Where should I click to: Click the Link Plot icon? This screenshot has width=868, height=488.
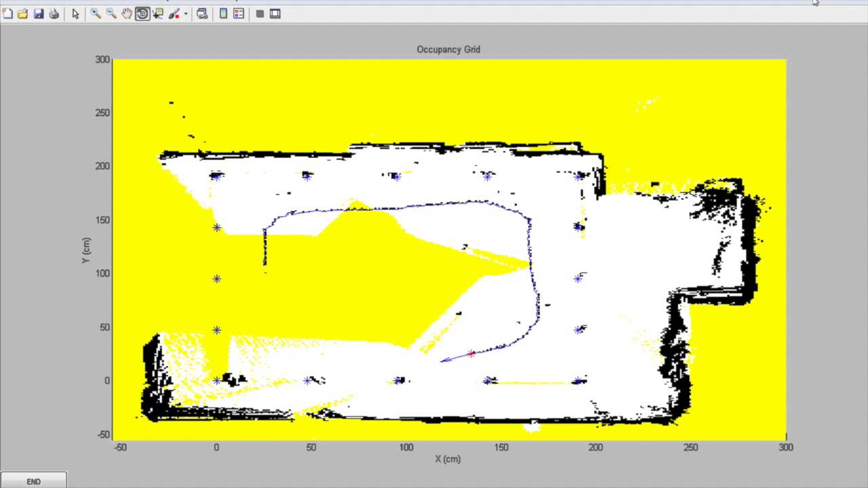tap(202, 14)
